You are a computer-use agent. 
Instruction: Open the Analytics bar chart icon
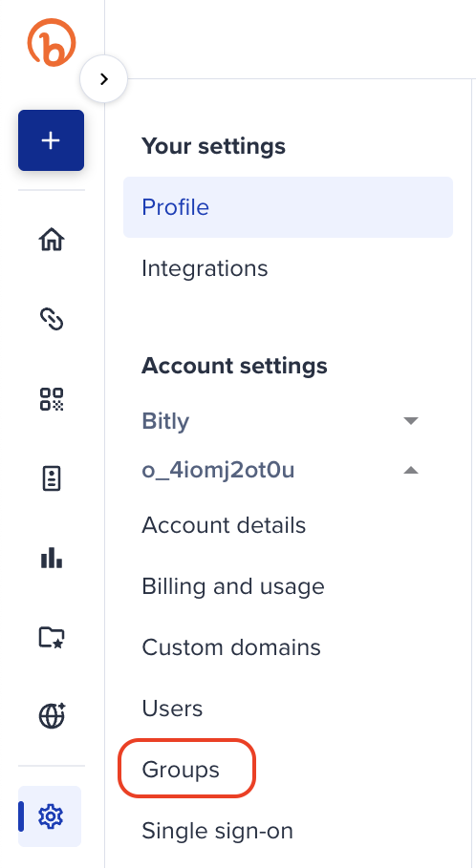coord(52,558)
